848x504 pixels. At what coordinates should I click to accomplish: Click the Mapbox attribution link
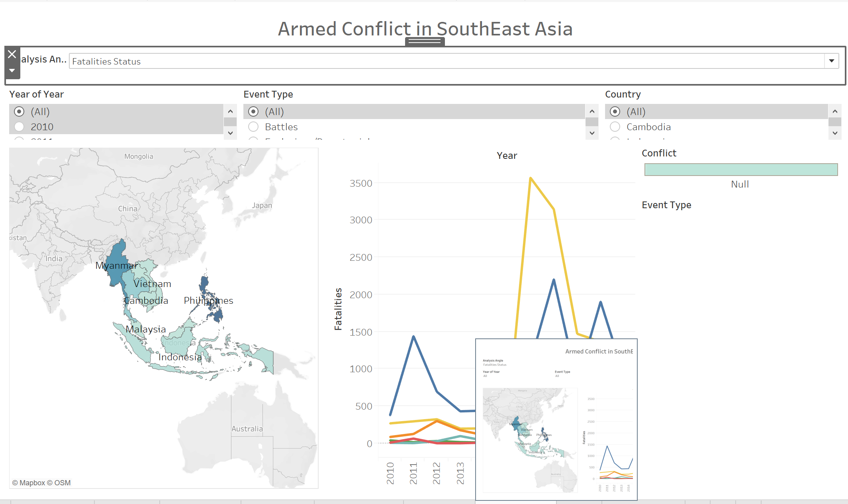tap(32, 483)
